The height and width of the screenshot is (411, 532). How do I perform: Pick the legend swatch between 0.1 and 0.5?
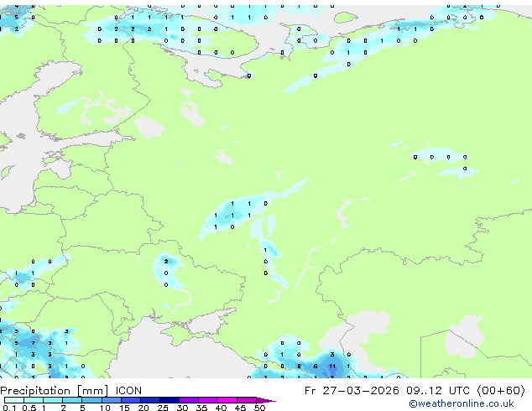click(14, 400)
